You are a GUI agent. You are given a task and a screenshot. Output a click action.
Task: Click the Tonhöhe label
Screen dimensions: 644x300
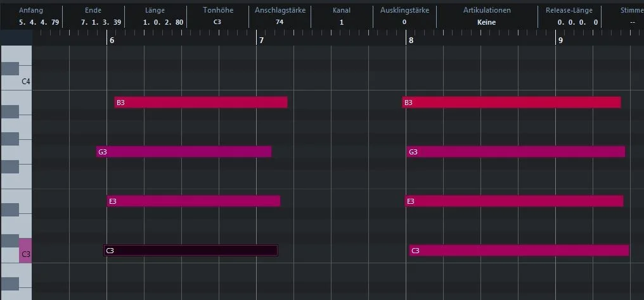click(x=217, y=11)
